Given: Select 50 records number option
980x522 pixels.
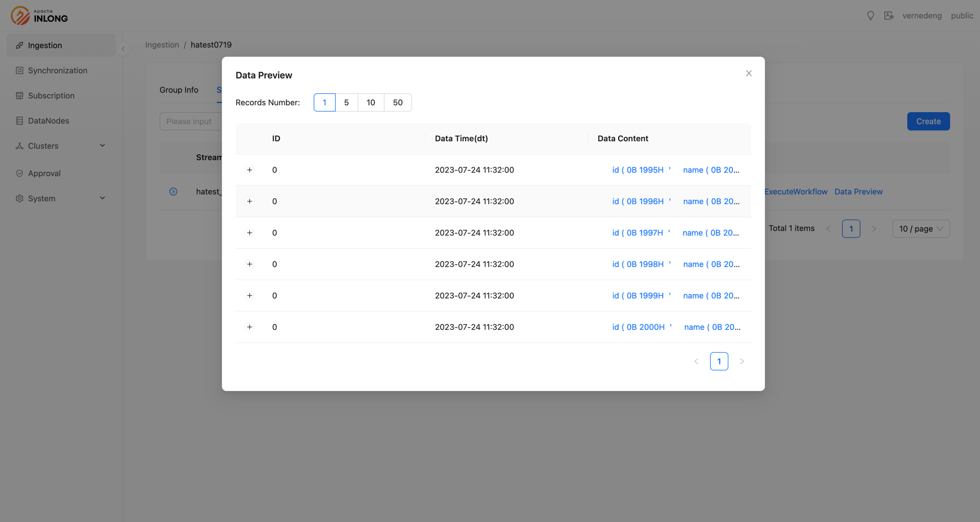Looking at the screenshot, I should point(397,102).
